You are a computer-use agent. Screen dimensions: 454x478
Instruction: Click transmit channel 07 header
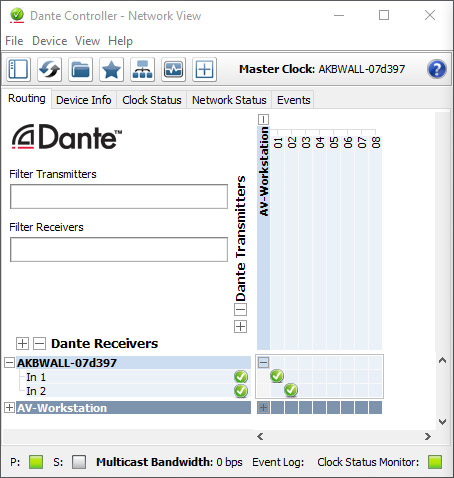(x=362, y=142)
